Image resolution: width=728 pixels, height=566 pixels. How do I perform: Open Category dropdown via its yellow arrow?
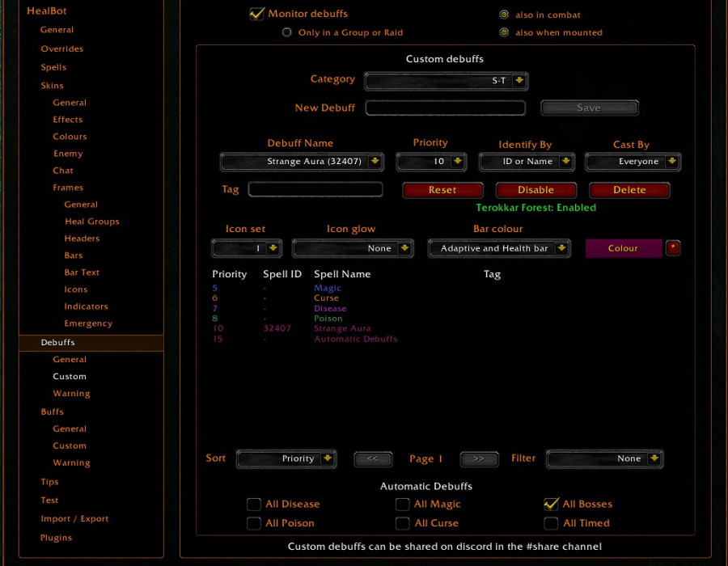519,80
